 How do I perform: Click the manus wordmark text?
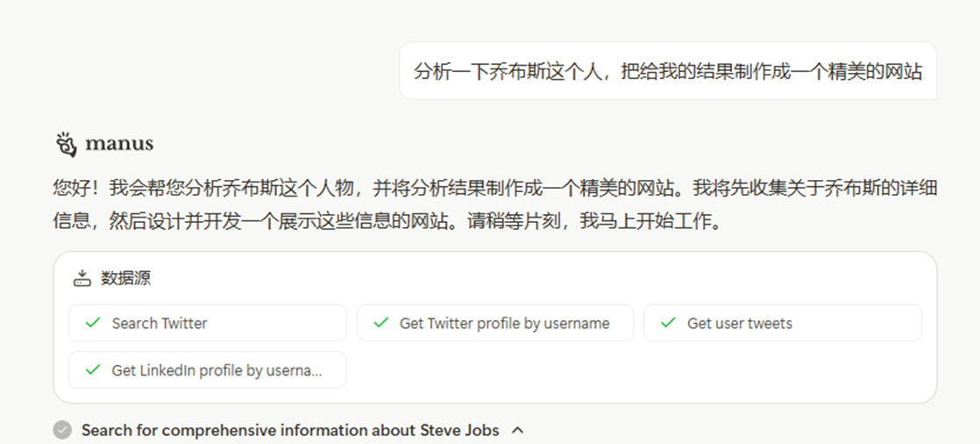tap(118, 145)
